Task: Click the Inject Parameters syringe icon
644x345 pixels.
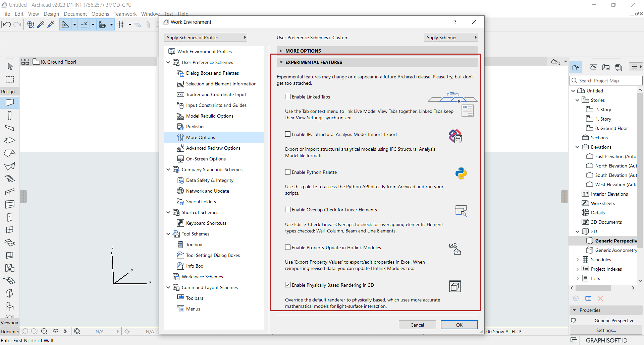Action: tap(51, 24)
